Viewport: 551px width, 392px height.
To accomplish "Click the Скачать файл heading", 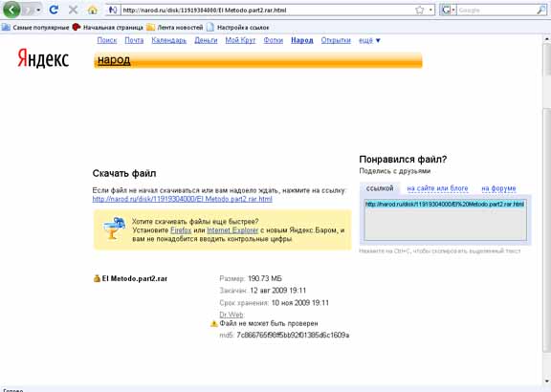I will click(x=124, y=173).
